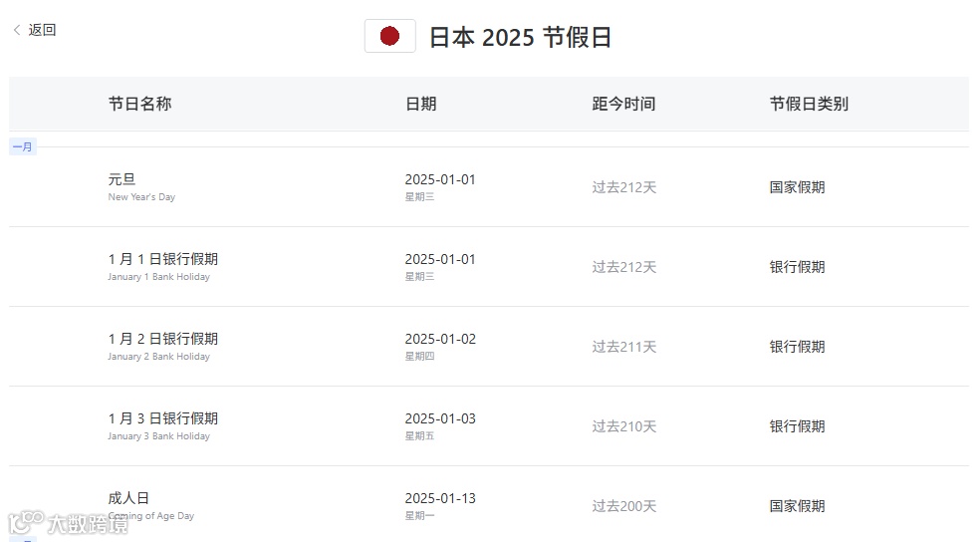
Task: Click the Japan flag icon
Action: tap(390, 36)
